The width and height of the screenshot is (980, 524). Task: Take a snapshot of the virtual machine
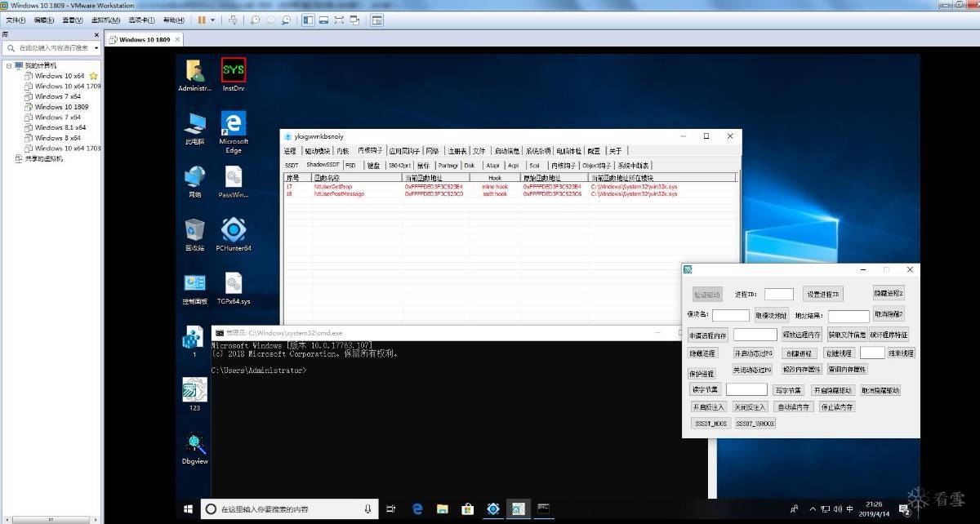255,20
